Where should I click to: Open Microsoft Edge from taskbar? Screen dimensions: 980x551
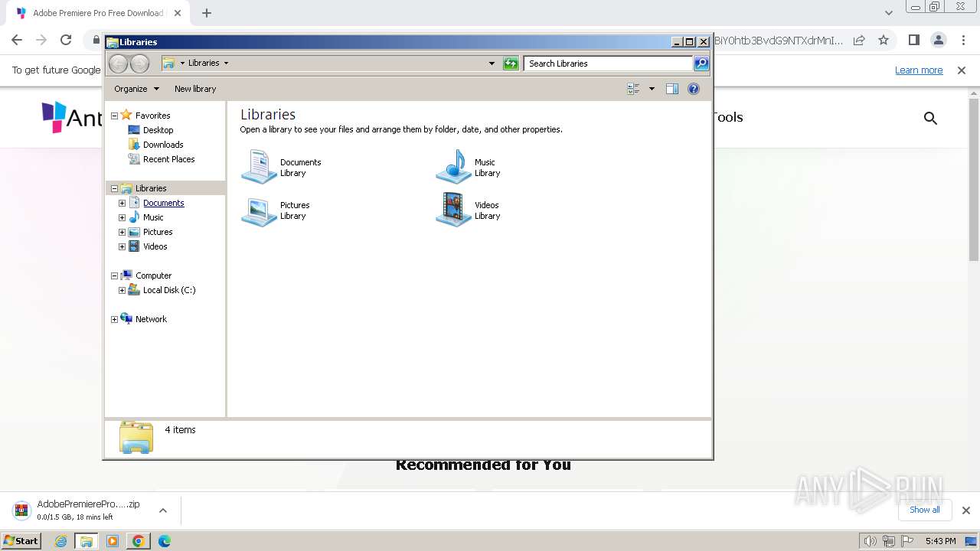[164, 541]
